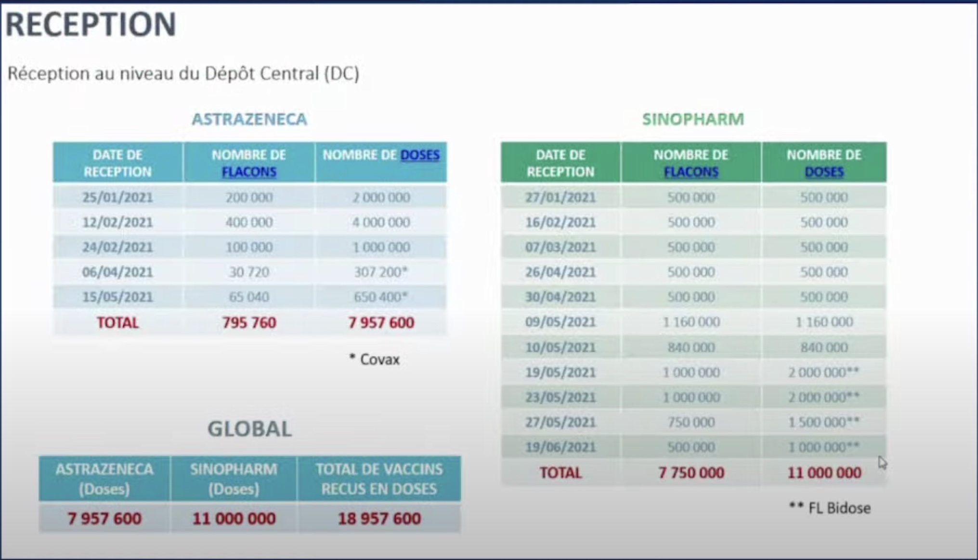Click the ** FL Bidose footnote
The image size is (978, 560).
pos(830,508)
